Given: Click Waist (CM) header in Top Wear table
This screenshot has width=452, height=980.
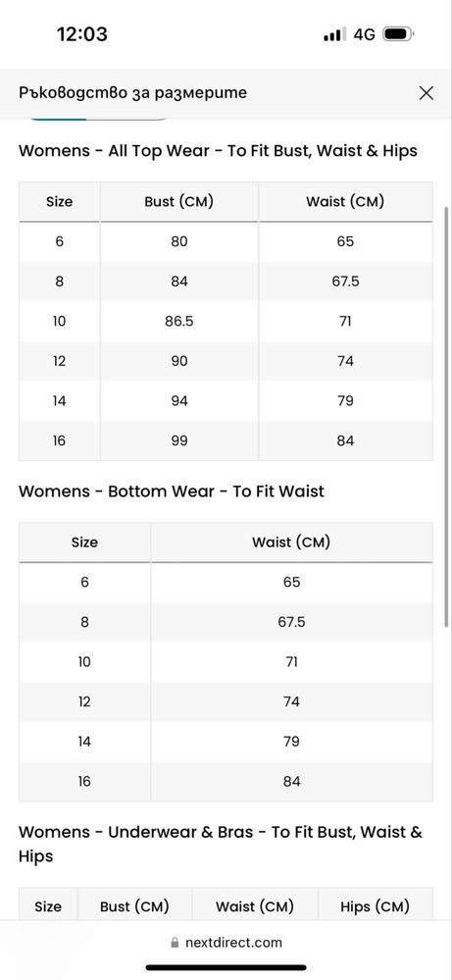Looking at the screenshot, I should pyautogui.click(x=345, y=202).
